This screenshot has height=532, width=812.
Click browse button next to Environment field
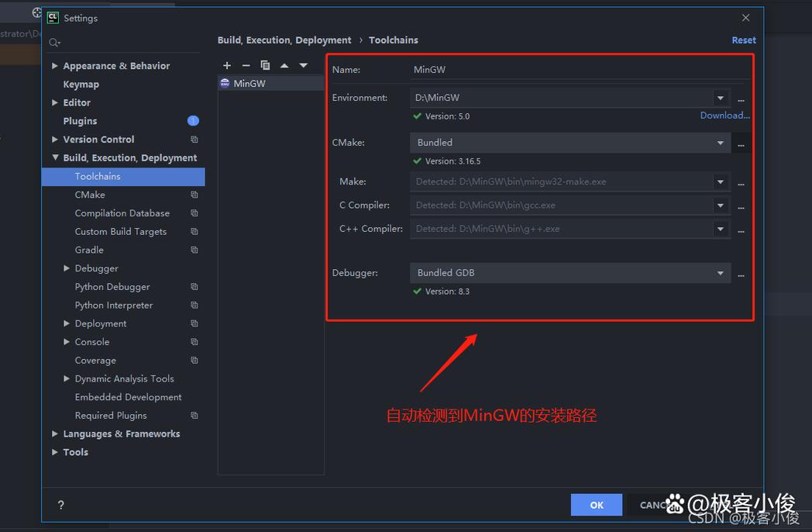pos(741,99)
